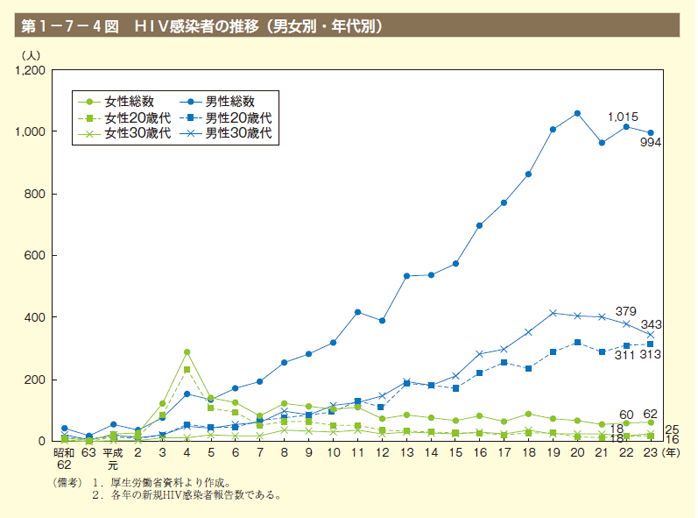
Task: Click the 600 y-axis label
Action: click(35, 255)
